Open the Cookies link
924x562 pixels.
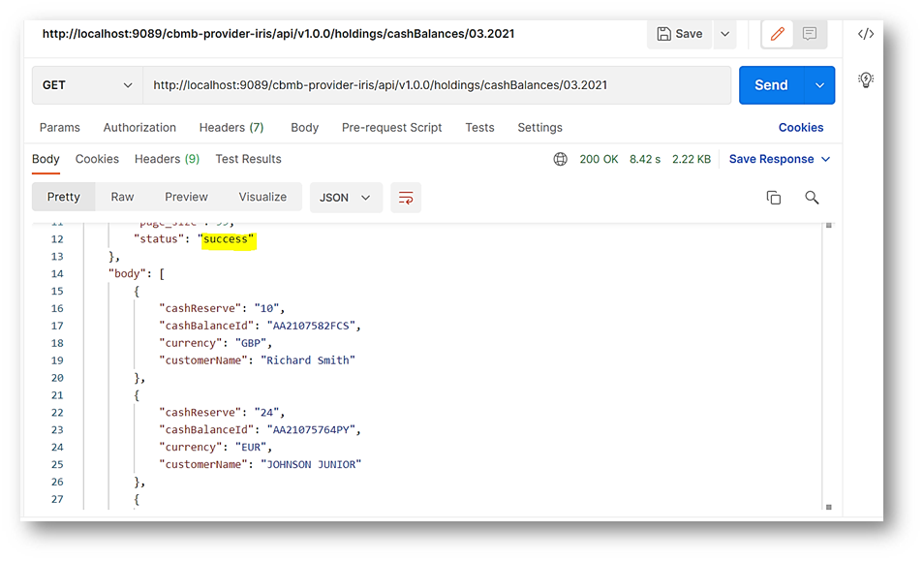[x=800, y=128]
